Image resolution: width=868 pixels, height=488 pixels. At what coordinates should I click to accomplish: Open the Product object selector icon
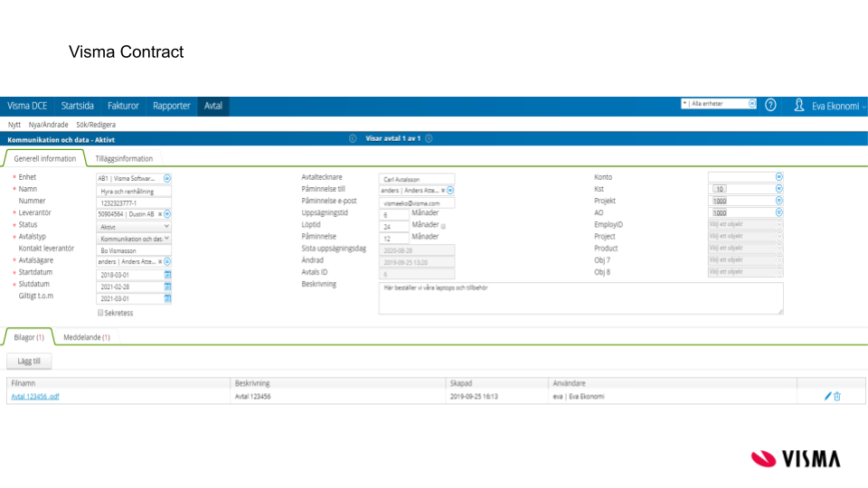(778, 248)
